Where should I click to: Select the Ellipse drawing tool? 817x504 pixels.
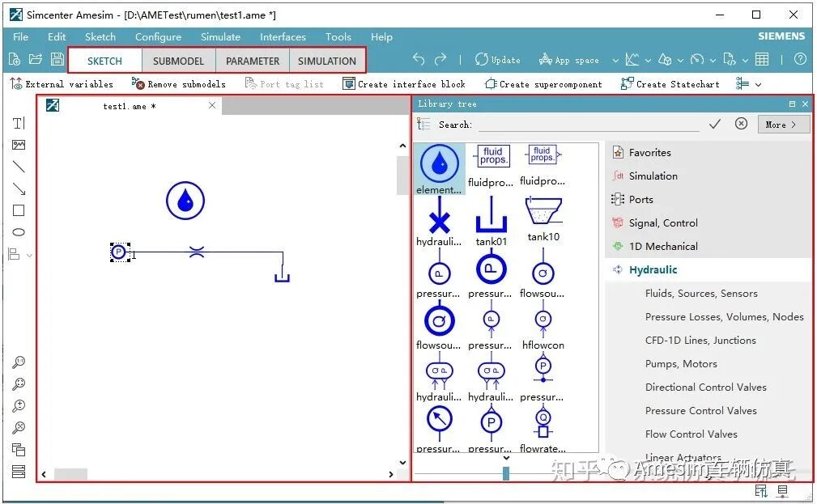pyautogui.click(x=19, y=232)
